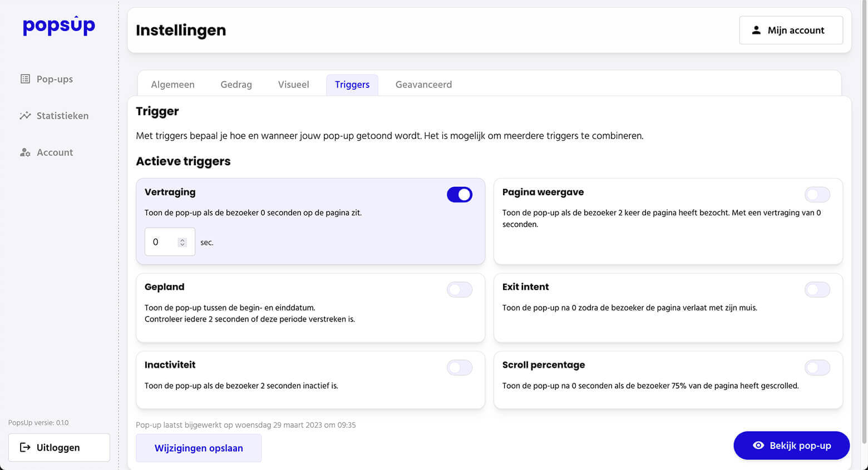Turn on the Exit intent toggle
868x470 pixels.
817,290
